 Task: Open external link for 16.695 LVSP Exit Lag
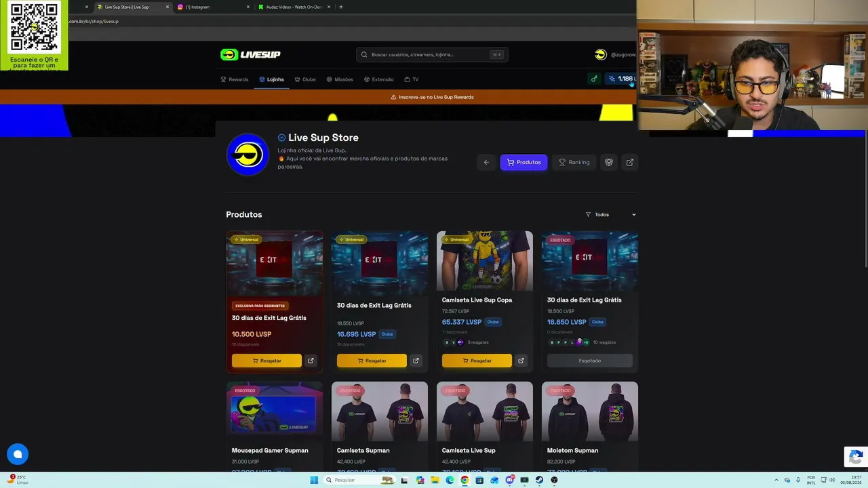tap(416, 361)
